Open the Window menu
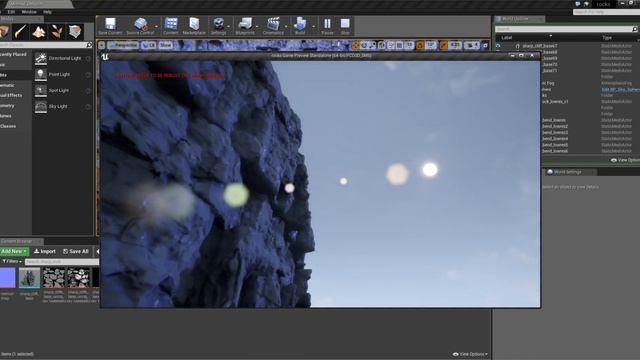 (x=29, y=12)
